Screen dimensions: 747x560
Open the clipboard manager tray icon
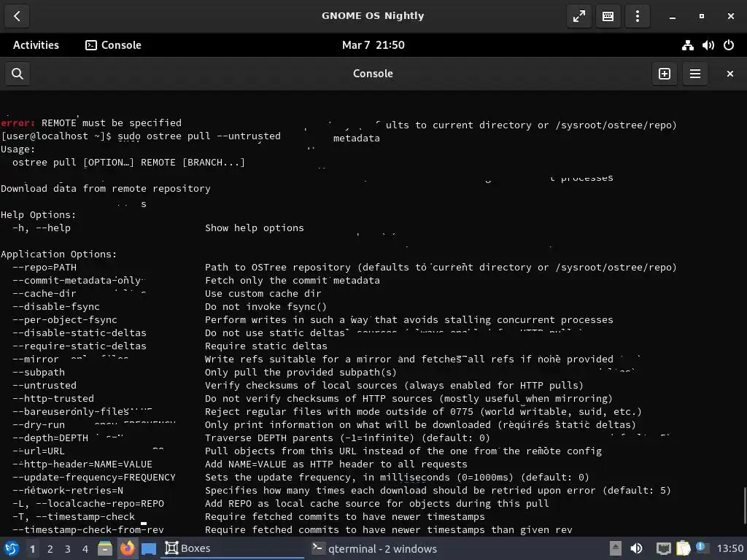point(683,548)
